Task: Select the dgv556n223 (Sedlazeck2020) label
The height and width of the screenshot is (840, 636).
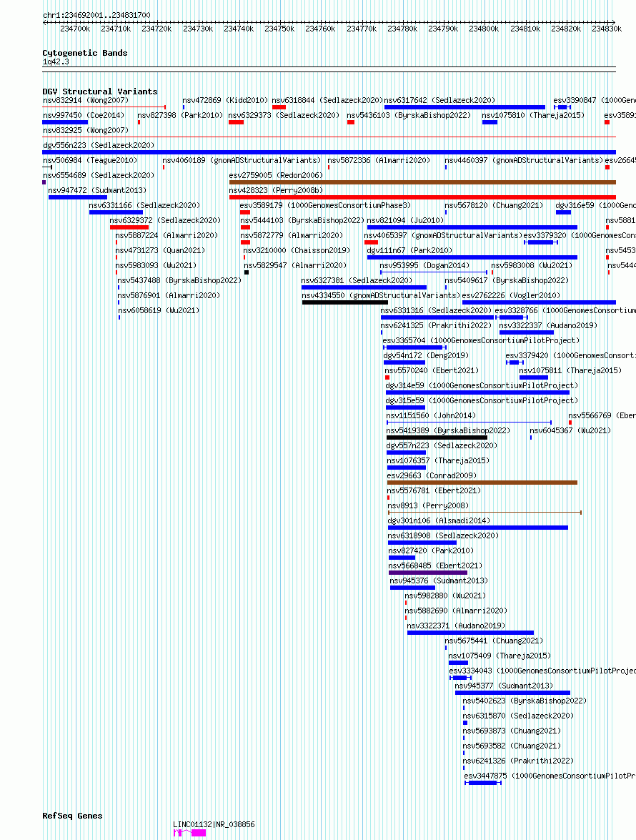Action: (x=99, y=145)
